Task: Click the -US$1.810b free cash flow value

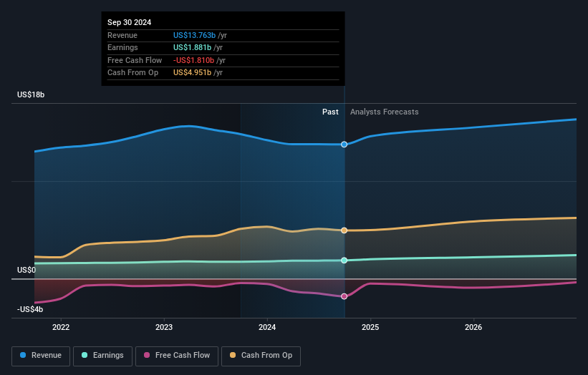Action: pyautogui.click(x=193, y=60)
